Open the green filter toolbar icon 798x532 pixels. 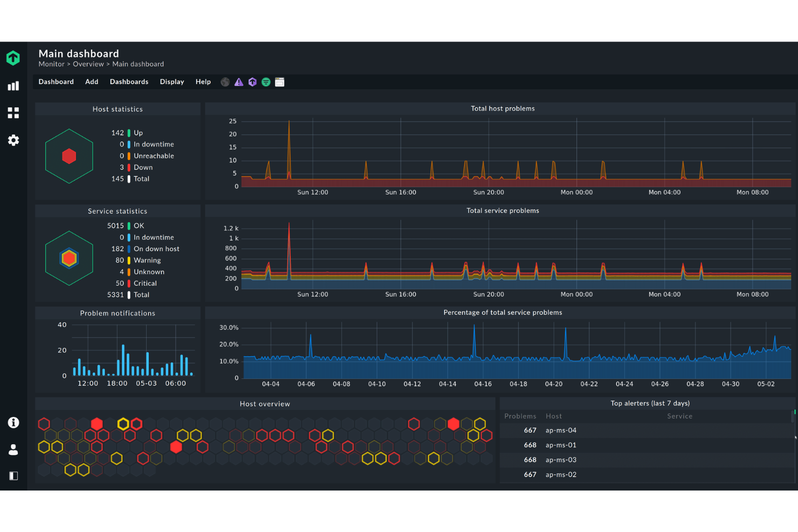(x=266, y=81)
